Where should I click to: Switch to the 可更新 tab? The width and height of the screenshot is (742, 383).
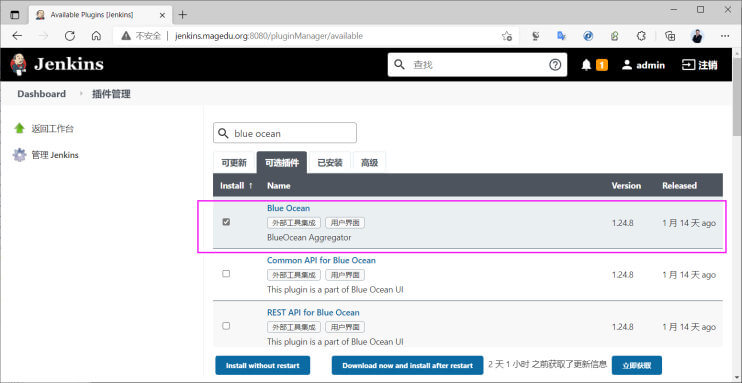click(x=234, y=163)
